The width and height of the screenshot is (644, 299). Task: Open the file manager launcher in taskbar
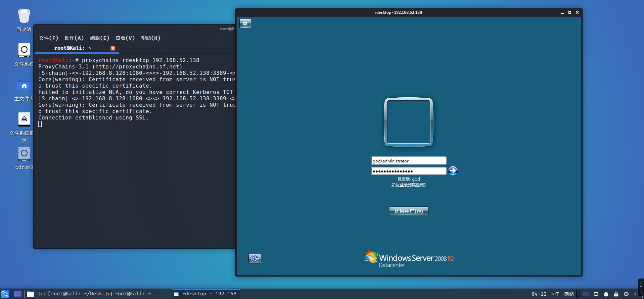tap(31, 294)
